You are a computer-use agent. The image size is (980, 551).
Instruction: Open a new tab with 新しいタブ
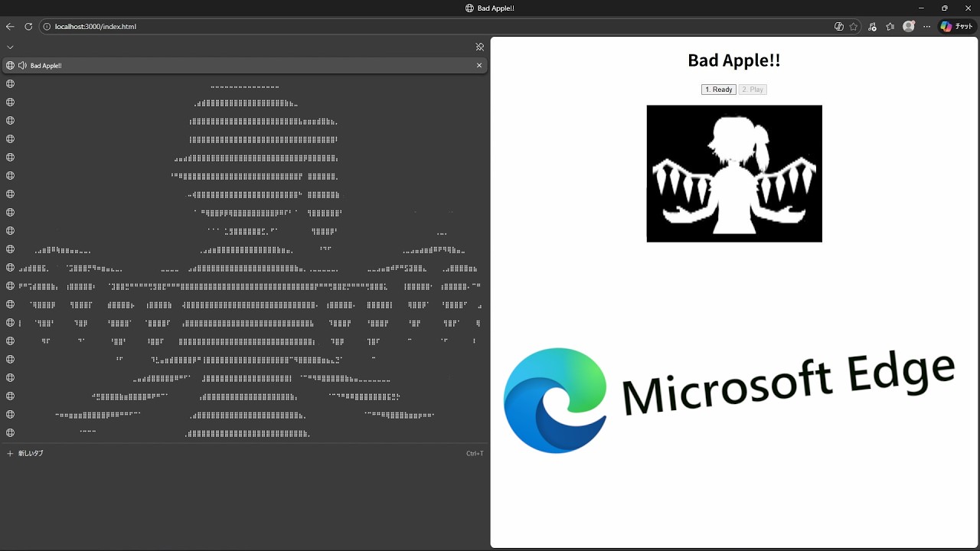[x=245, y=453]
